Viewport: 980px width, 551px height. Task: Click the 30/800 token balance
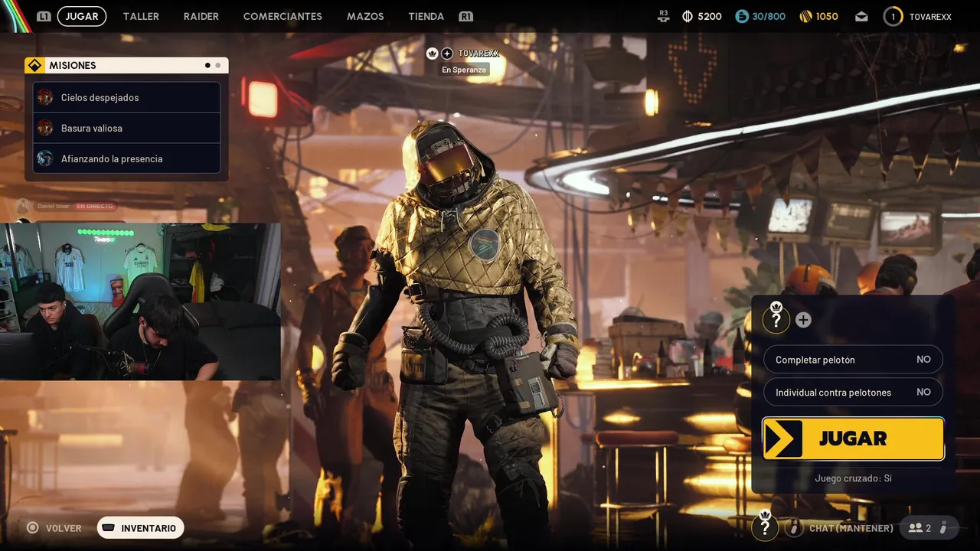click(769, 16)
